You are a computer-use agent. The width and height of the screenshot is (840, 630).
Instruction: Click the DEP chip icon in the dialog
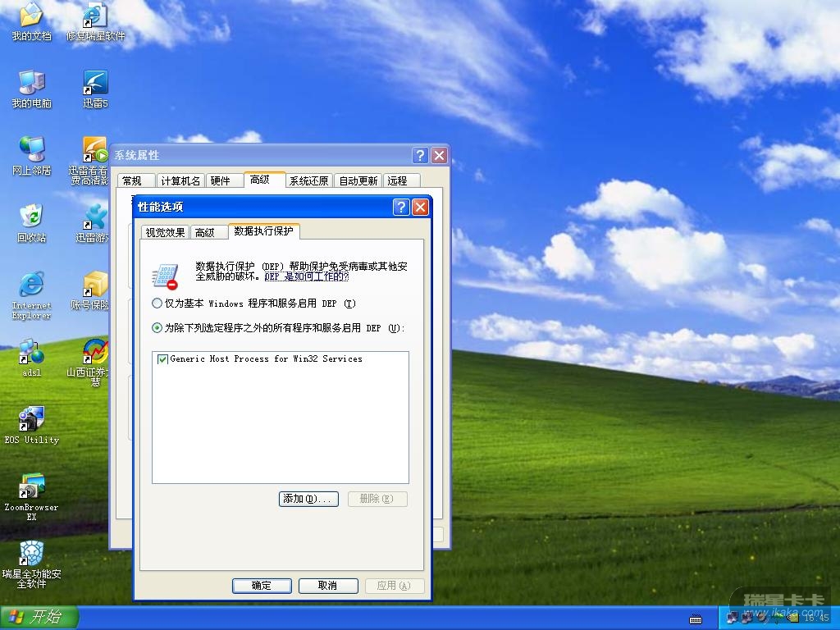[164, 276]
